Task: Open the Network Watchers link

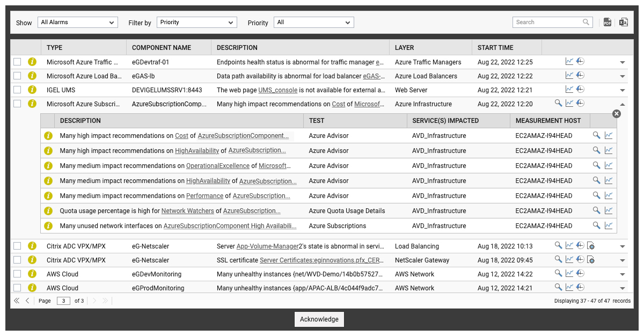Action: click(x=188, y=211)
